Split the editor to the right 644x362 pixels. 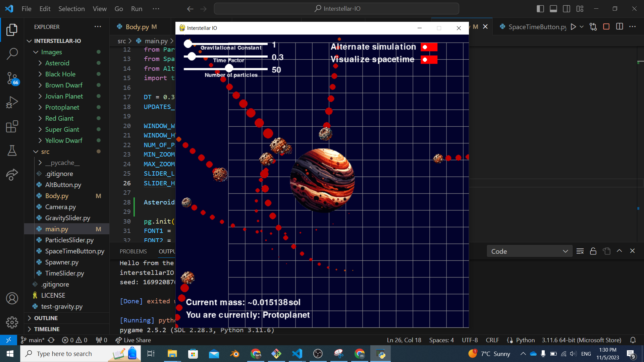620,27
